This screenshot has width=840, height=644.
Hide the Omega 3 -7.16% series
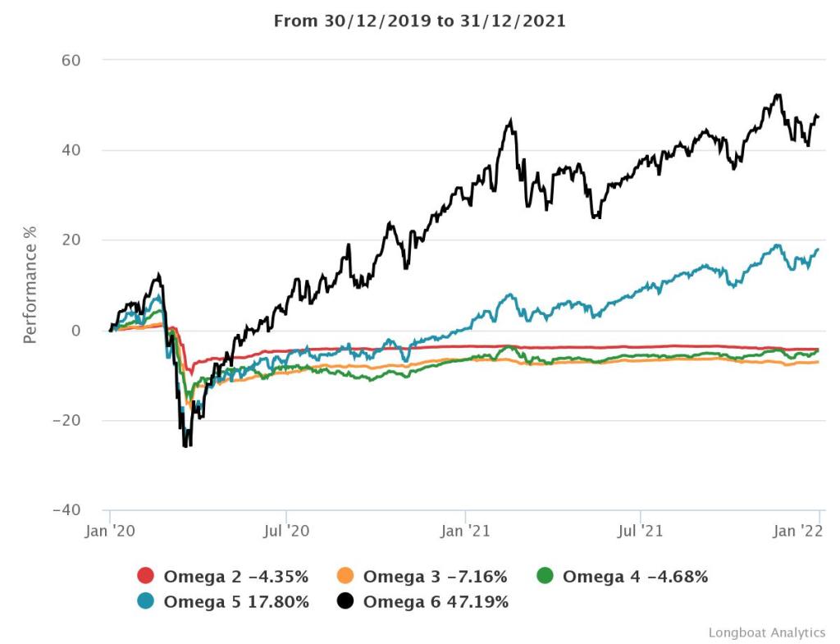436,577
